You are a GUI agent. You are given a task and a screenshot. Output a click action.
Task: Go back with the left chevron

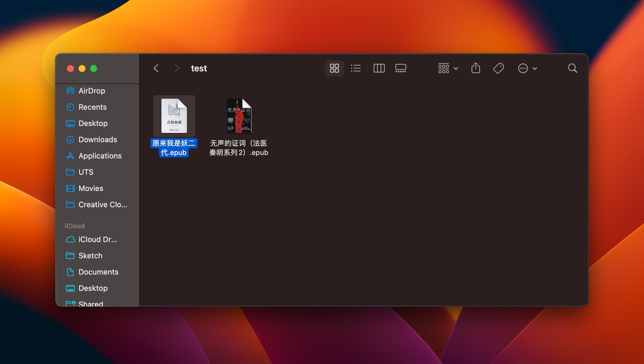[x=156, y=69]
